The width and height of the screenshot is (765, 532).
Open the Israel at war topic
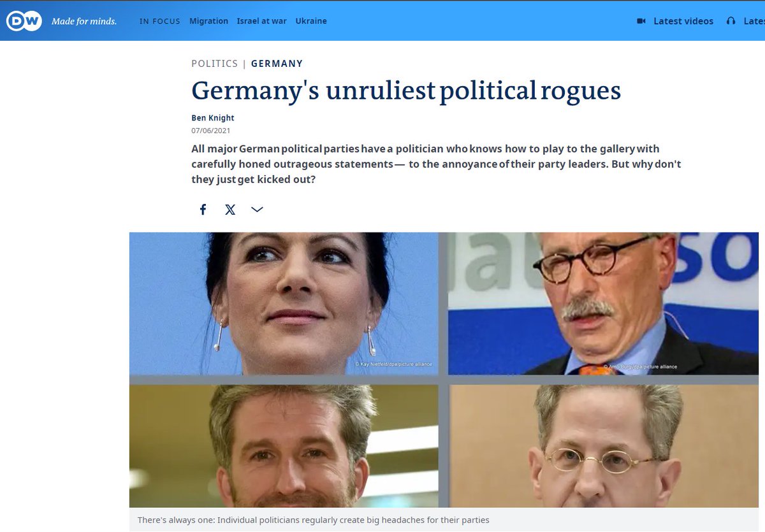coord(261,21)
